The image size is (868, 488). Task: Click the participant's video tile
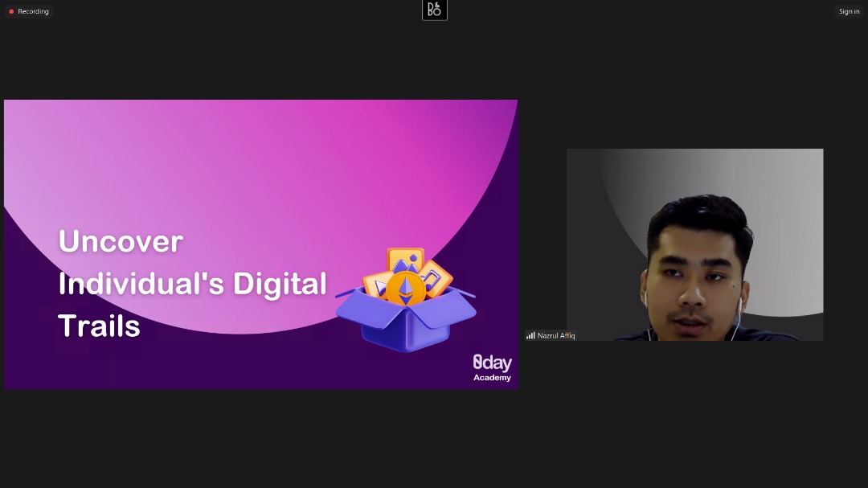pyautogui.click(x=694, y=244)
